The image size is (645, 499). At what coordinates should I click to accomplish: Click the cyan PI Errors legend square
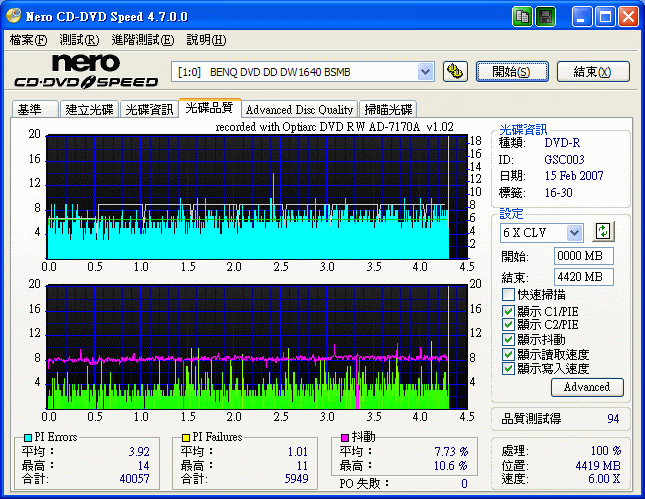point(27,438)
